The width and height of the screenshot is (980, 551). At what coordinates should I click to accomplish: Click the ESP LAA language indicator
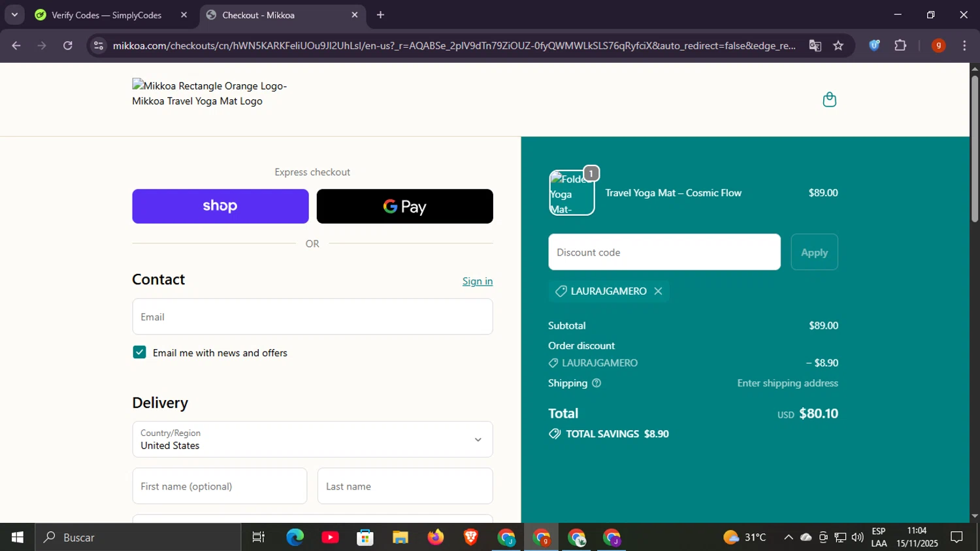click(879, 537)
